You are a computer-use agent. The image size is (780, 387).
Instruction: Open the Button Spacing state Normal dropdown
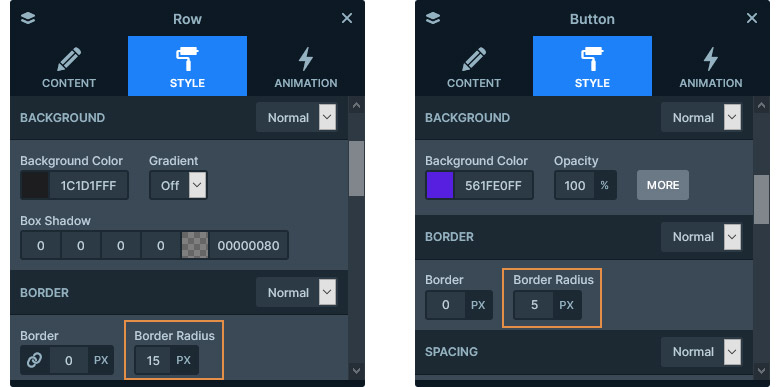coord(701,352)
